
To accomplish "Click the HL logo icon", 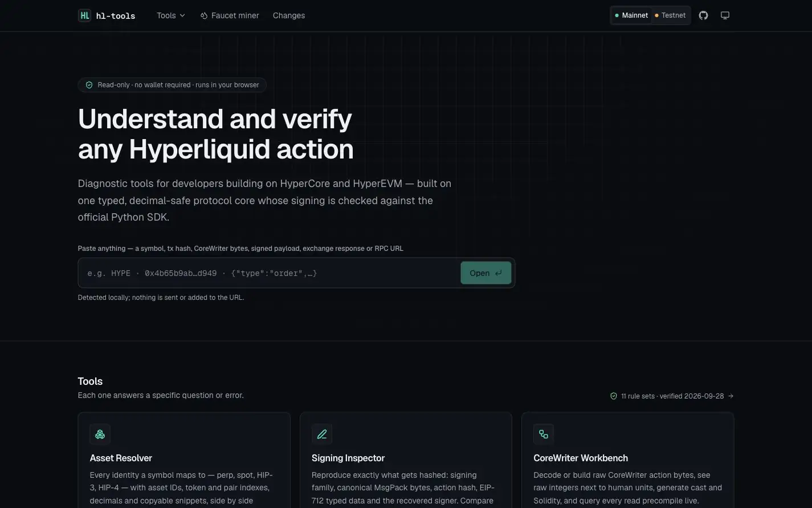I will click(84, 15).
